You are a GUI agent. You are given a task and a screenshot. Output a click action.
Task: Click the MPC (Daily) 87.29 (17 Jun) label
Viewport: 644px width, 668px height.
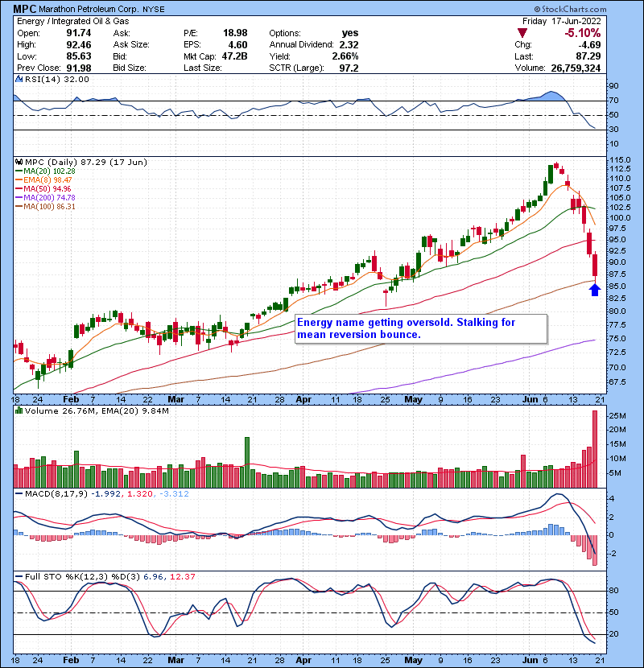pos(86,162)
